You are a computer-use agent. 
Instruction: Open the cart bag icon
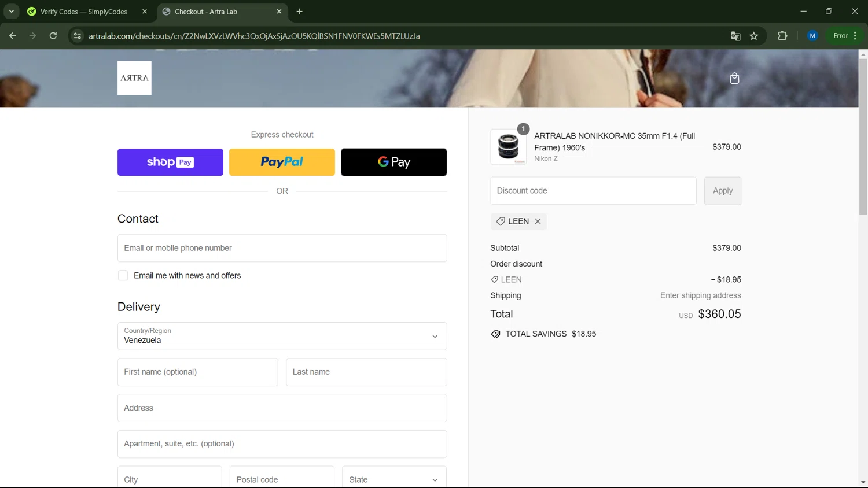pyautogui.click(x=734, y=78)
